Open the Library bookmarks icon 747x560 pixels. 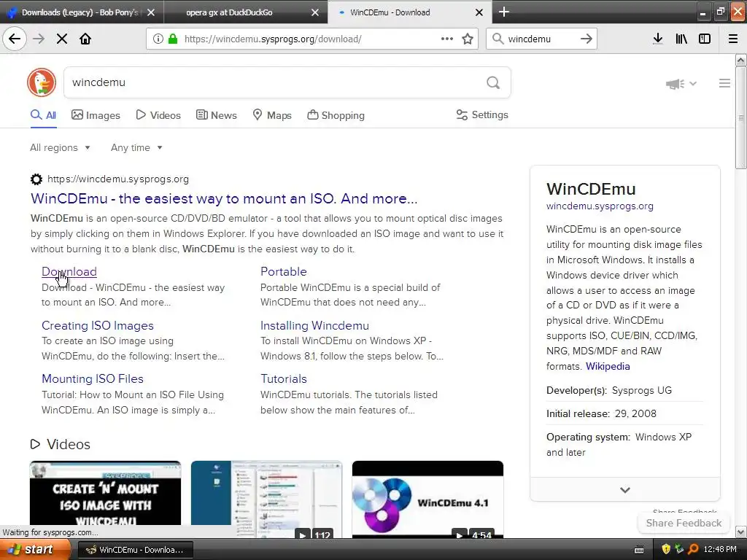coord(681,39)
